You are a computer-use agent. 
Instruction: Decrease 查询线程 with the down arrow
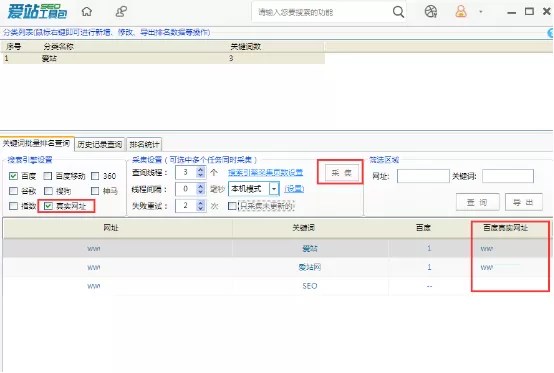(201, 175)
